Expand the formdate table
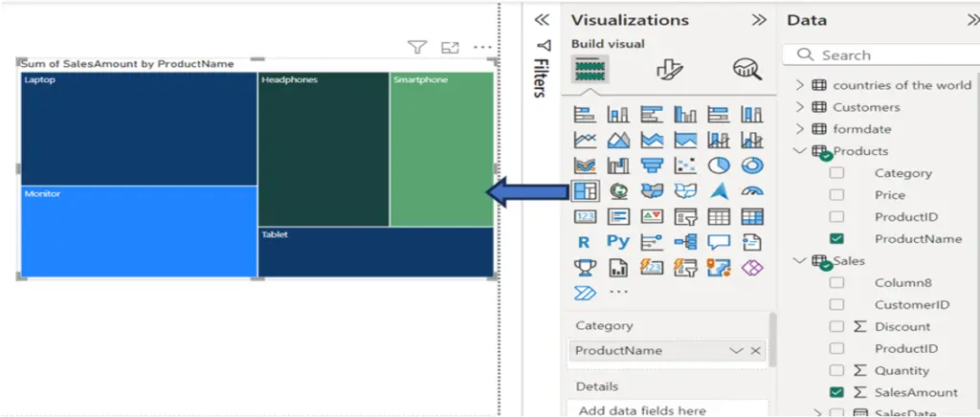 click(x=800, y=128)
